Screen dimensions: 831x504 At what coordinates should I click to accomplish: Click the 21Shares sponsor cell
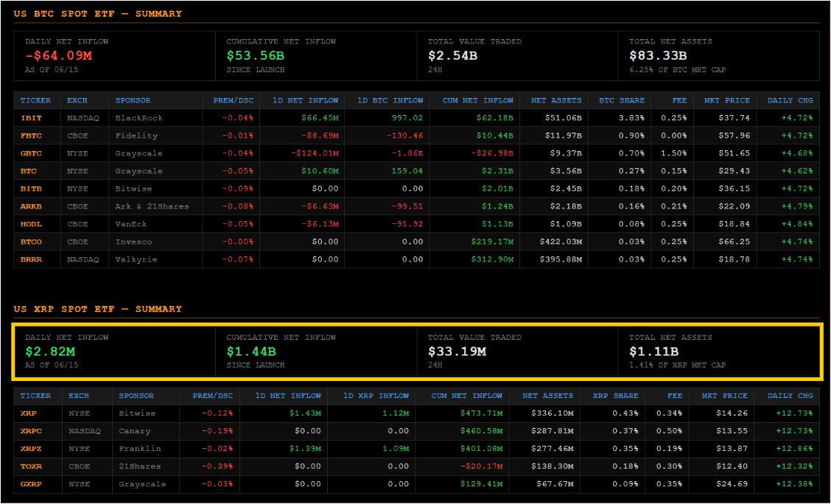(140, 466)
